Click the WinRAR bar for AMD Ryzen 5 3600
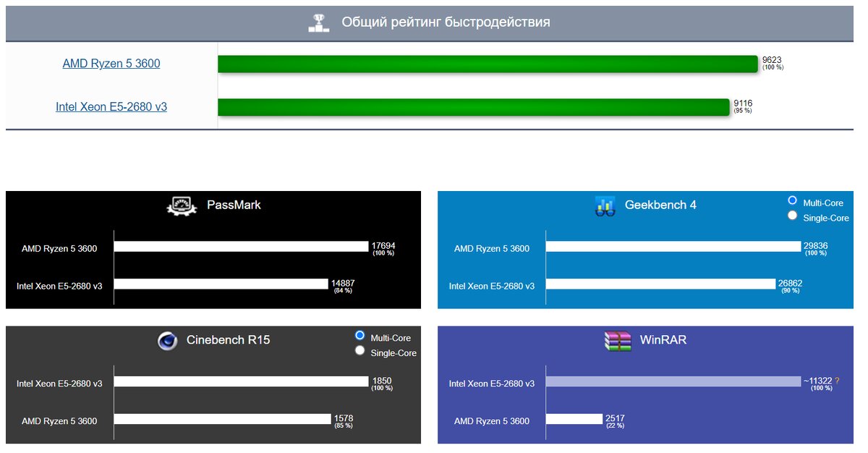868x453 pixels. tap(574, 419)
